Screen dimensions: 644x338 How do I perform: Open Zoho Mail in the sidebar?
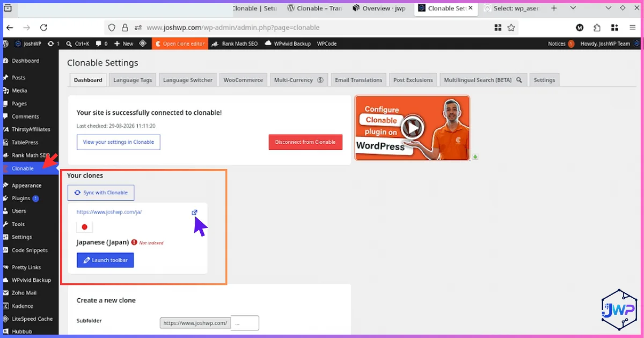(24, 293)
